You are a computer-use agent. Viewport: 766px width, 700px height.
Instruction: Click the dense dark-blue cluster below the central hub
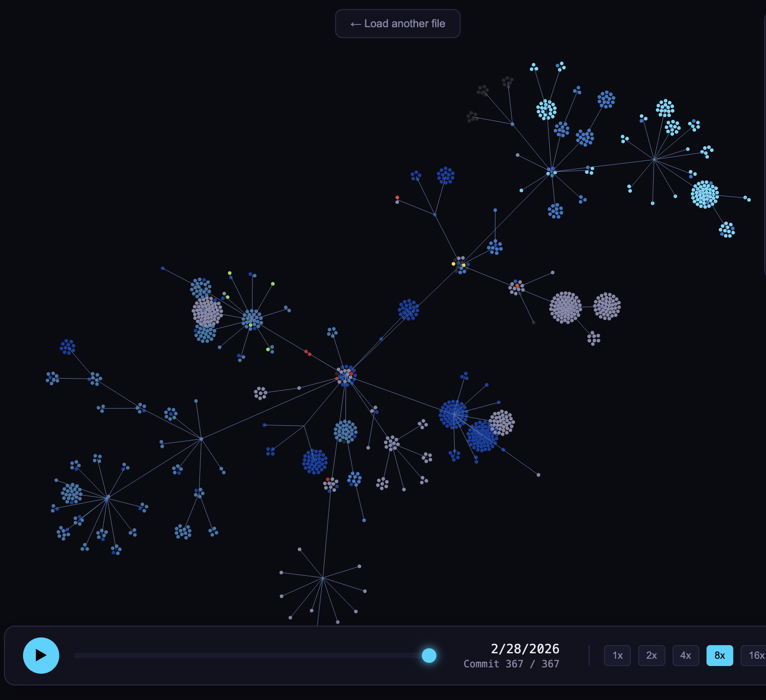click(315, 462)
